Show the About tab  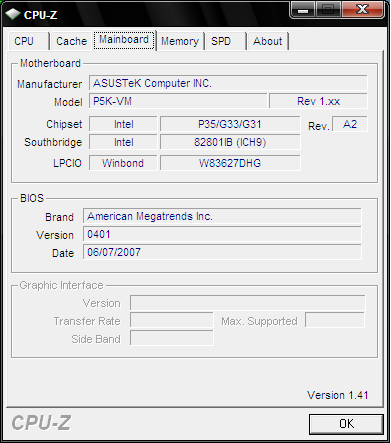point(268,41)
